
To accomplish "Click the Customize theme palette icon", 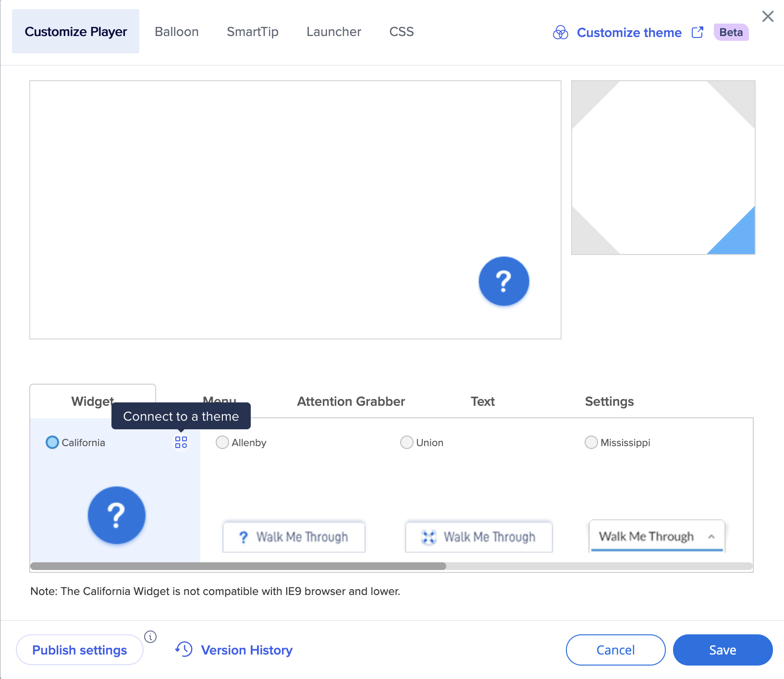I will tap(560, 33).
